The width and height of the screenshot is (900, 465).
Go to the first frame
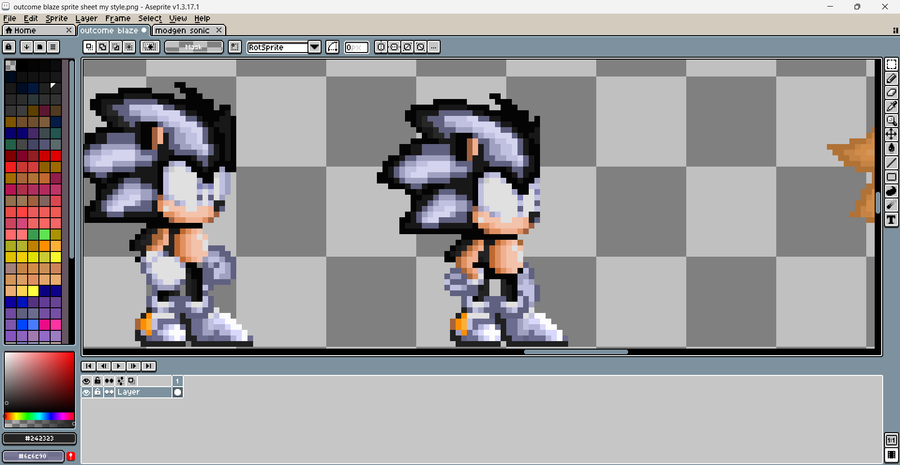pos(88,366)
